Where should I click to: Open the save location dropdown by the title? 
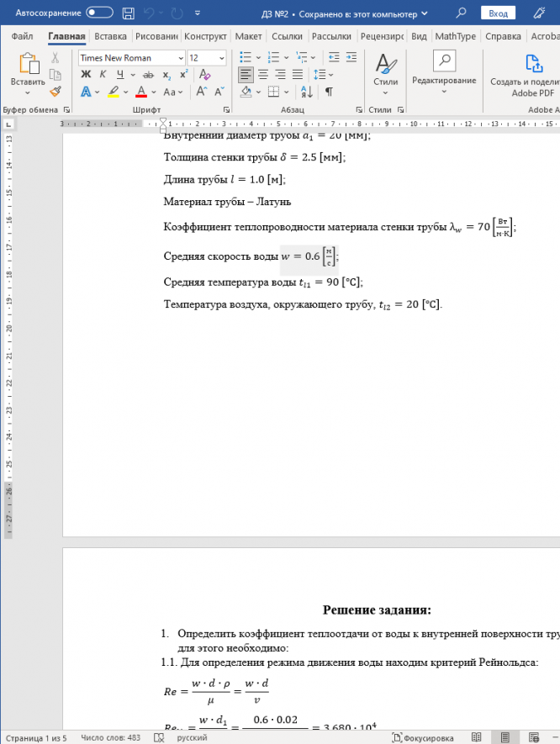(425, 13)
